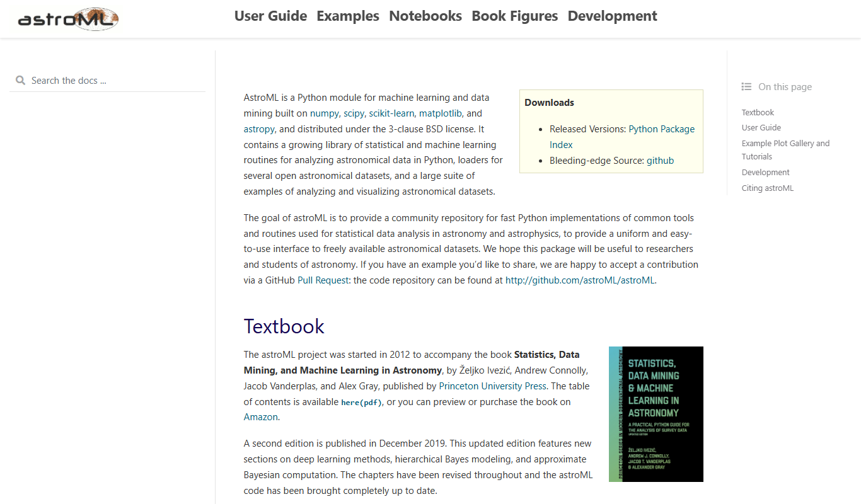
Task: Jump to Citing astroML in outline
Action: 768,188
